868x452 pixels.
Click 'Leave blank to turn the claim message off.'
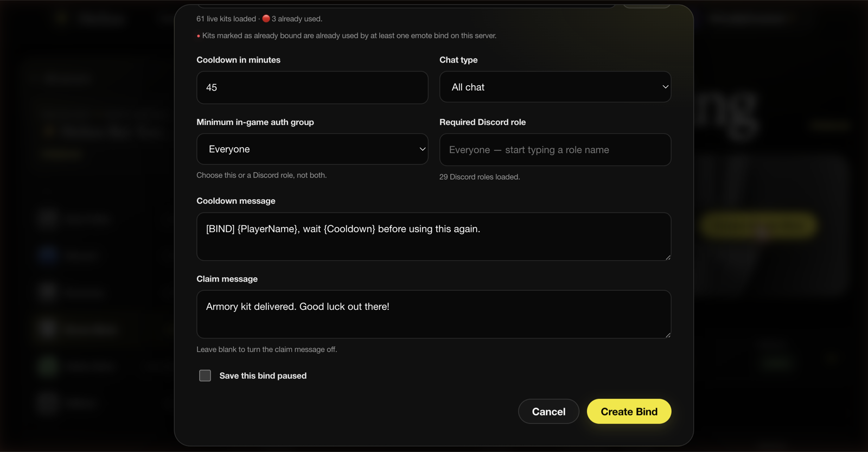coord(267,349)
